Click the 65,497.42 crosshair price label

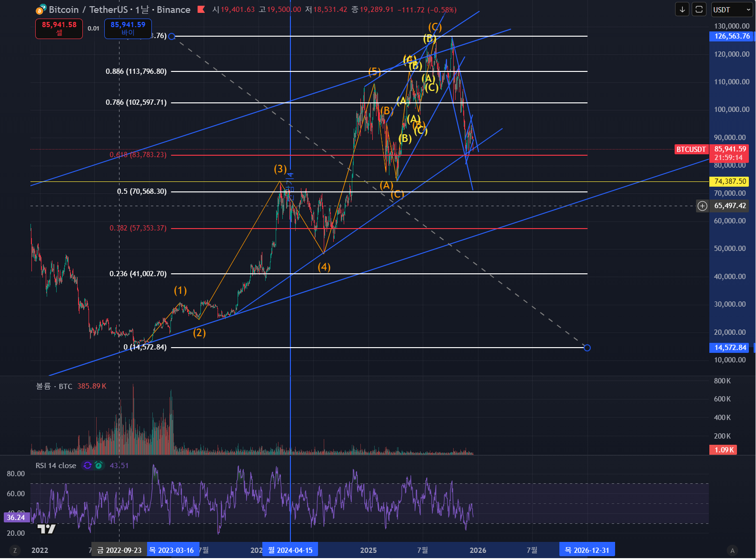[730, 206]
